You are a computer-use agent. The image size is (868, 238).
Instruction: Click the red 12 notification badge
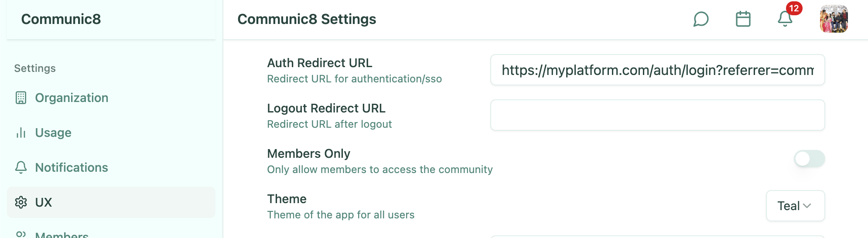click(794, 8)
